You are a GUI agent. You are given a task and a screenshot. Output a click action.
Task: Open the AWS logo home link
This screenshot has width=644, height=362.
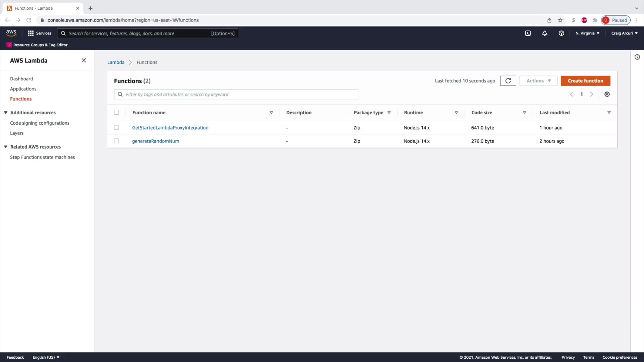coord(11,33)
